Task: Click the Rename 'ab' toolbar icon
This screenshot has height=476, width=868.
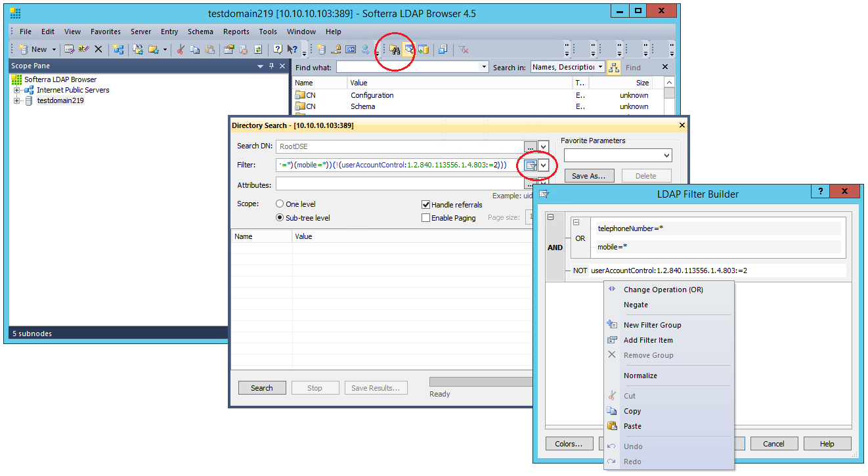Action: pyautogui.click(x=83, y=49)
